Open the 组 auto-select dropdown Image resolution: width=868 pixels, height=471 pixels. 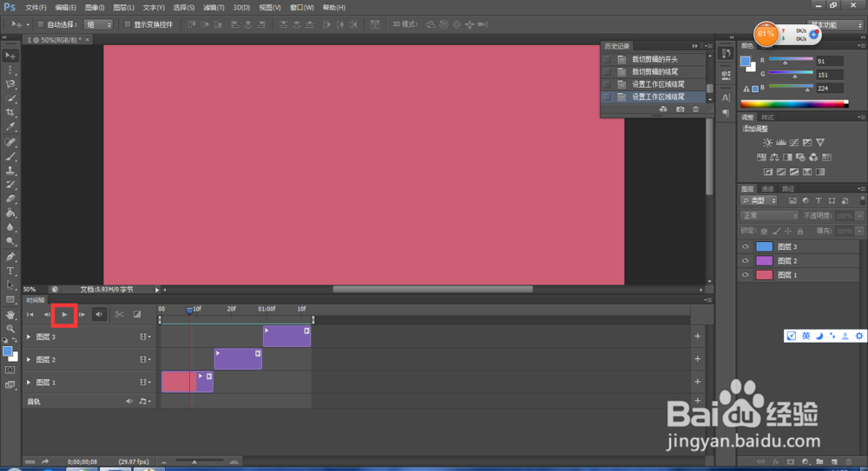click(x=98, y=24)
